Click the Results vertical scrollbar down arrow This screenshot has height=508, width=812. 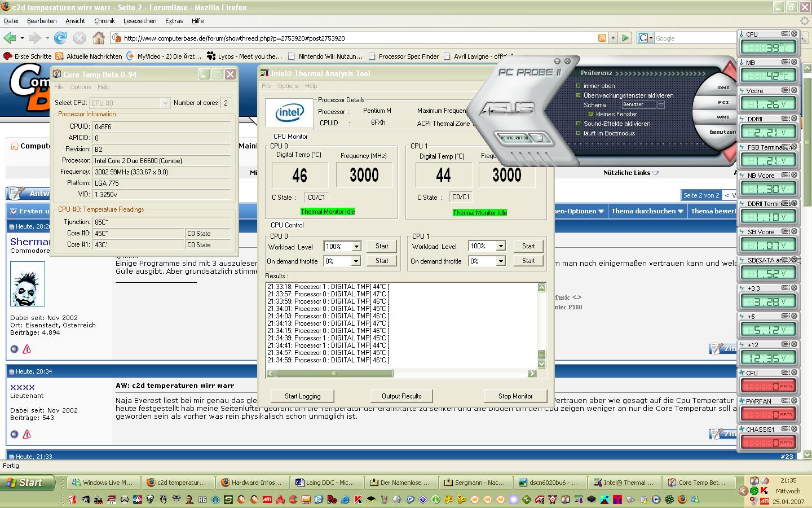(541, 364)
